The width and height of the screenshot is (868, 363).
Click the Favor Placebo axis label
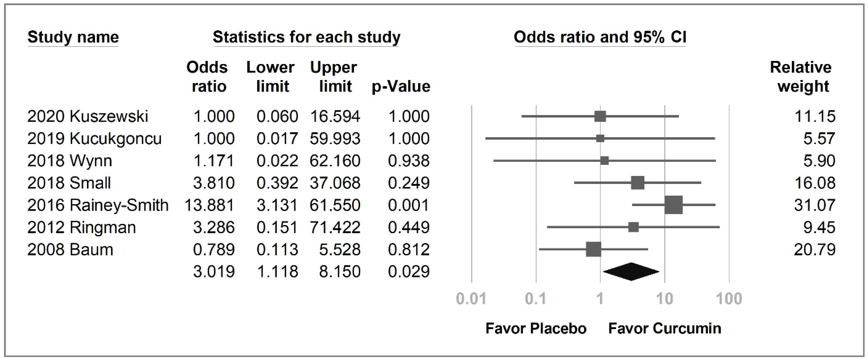point(536,328)
